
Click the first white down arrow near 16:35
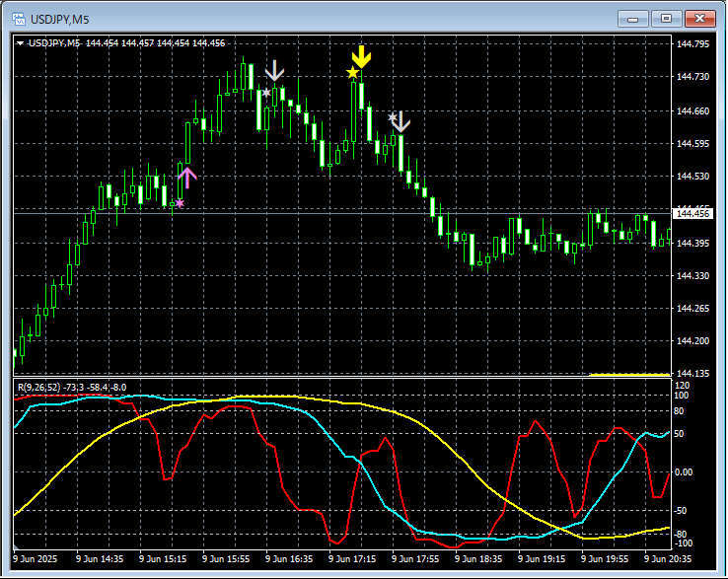[274, 71]
